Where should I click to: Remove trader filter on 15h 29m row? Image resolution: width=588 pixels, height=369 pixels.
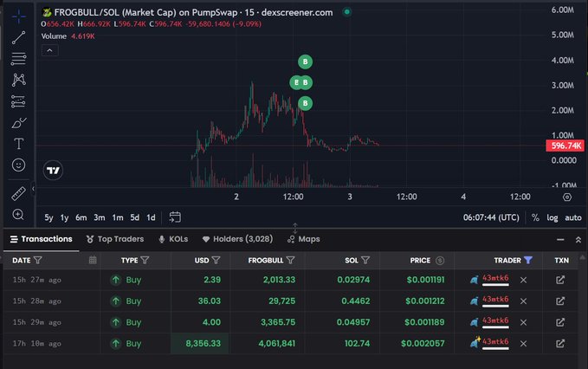(x=524, y=322)
